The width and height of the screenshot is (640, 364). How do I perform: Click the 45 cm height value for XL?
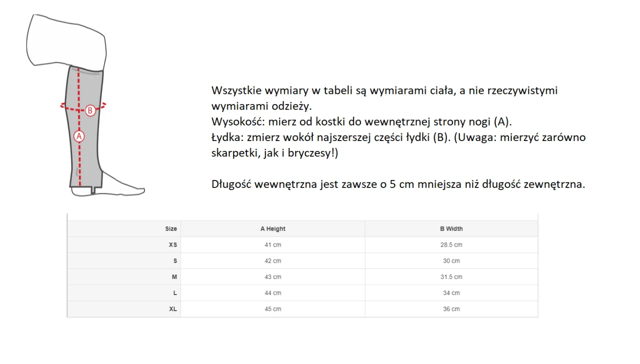(x=272, y=308)
